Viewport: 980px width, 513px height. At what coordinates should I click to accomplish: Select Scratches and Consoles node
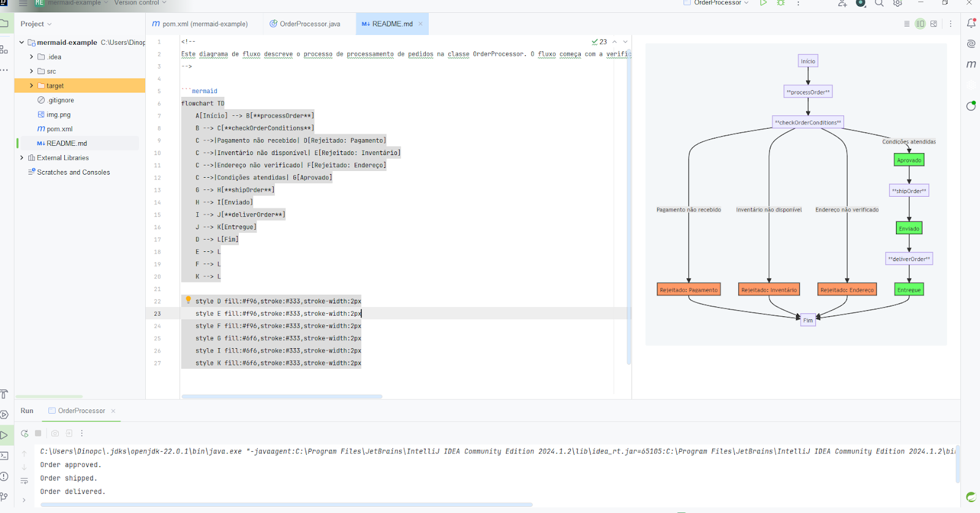pyautogui.click(x=69, y=172)
